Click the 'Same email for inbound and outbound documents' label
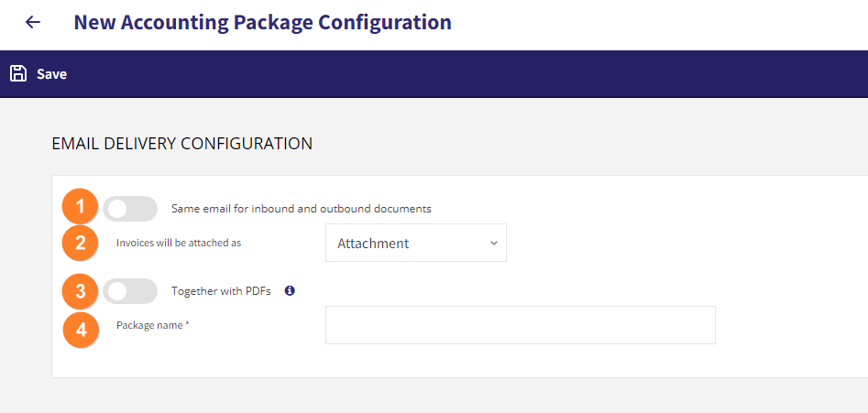 [x=302, y=209]
